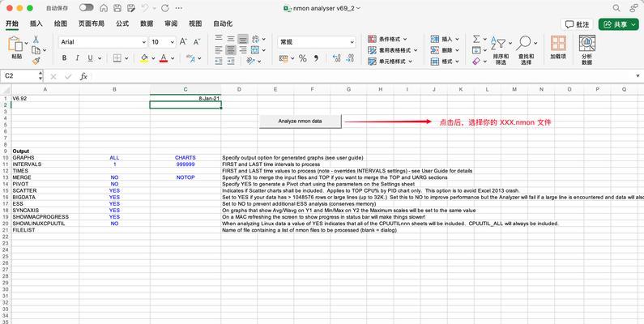Click the Analyze nmon data button
This screenshot has width=644, height=324.
pos(301,122)
